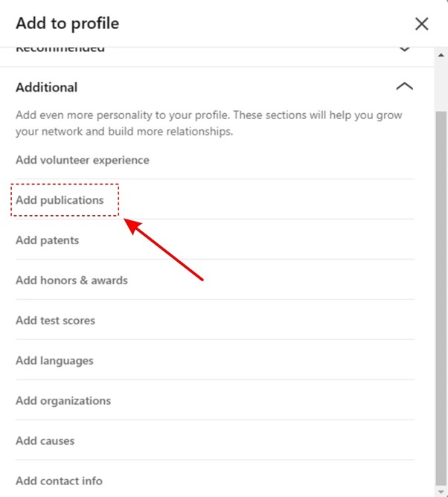Open Add volunteer experience
Screen dimensions: 448x497
coord(83,160)
